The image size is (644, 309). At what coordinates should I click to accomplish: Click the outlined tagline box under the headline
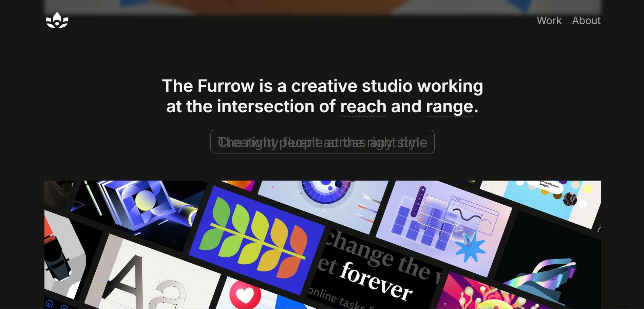pos(322,142)
